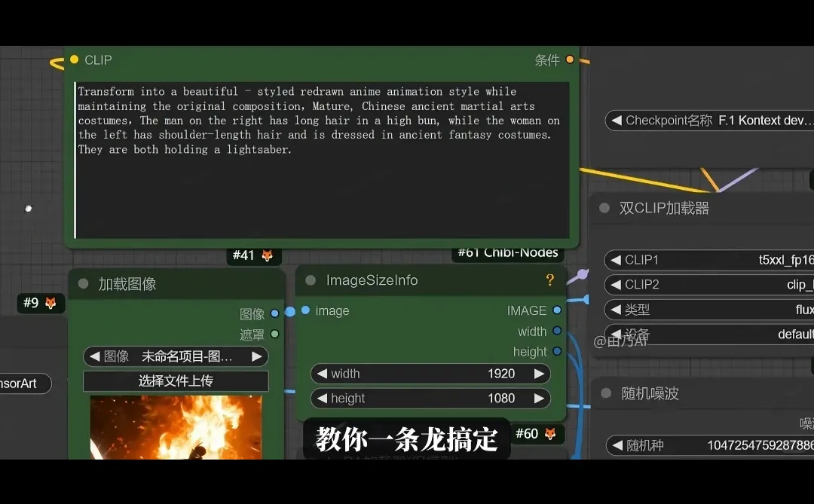Screen dimensions: 814x504
Task: Open the 设备 default dropdown
Action: pos(710,334)
